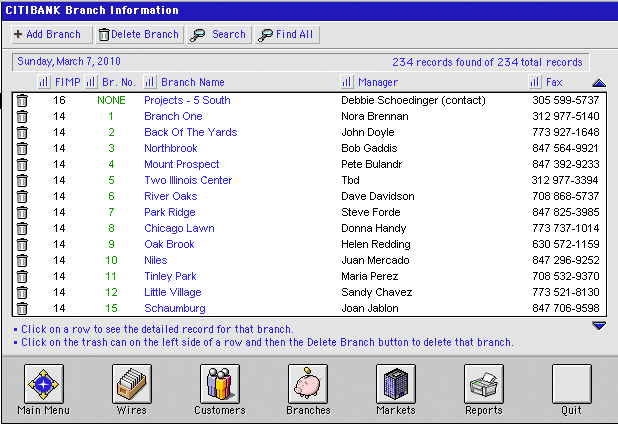
Task: Open the Customers people icon
Action: [220, 384]
